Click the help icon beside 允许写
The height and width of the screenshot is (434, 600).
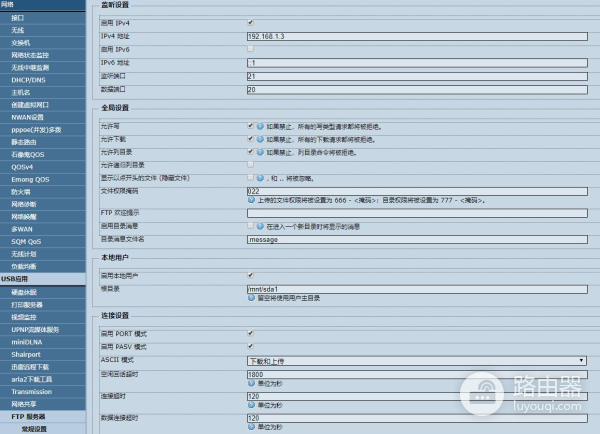260,126
